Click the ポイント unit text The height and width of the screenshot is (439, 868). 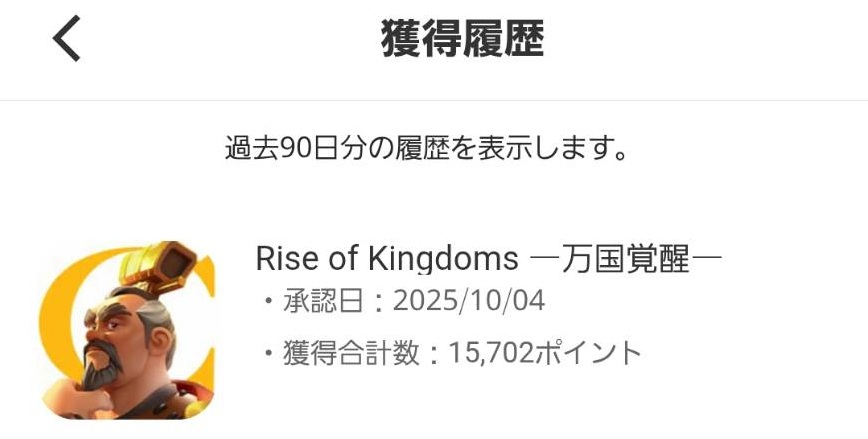[589, 352]
